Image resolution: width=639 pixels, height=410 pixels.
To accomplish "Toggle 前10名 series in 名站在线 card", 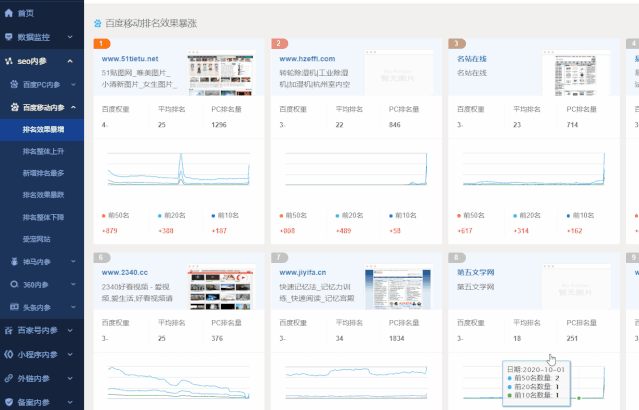I will point(580,215).
